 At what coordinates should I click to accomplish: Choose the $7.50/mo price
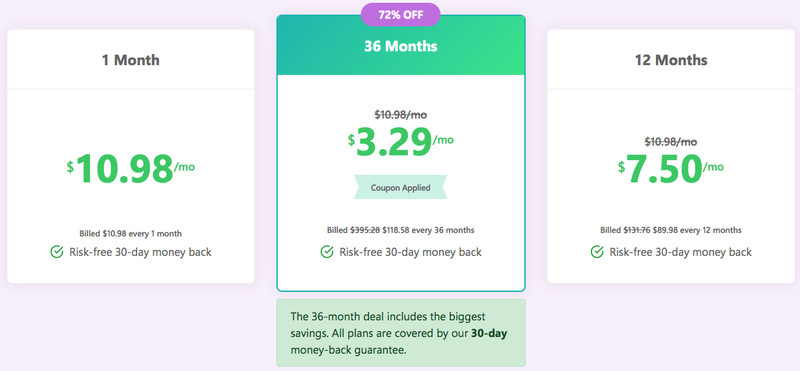coord(671,168)
